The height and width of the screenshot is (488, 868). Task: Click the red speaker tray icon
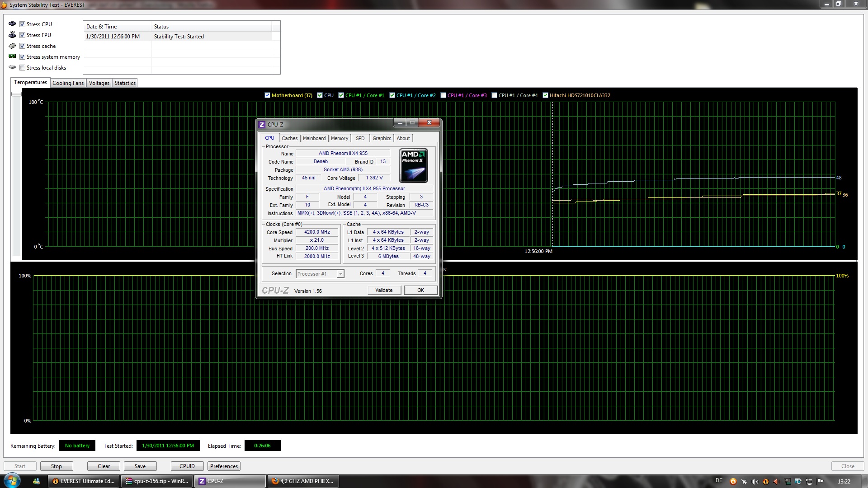[777, 481]
